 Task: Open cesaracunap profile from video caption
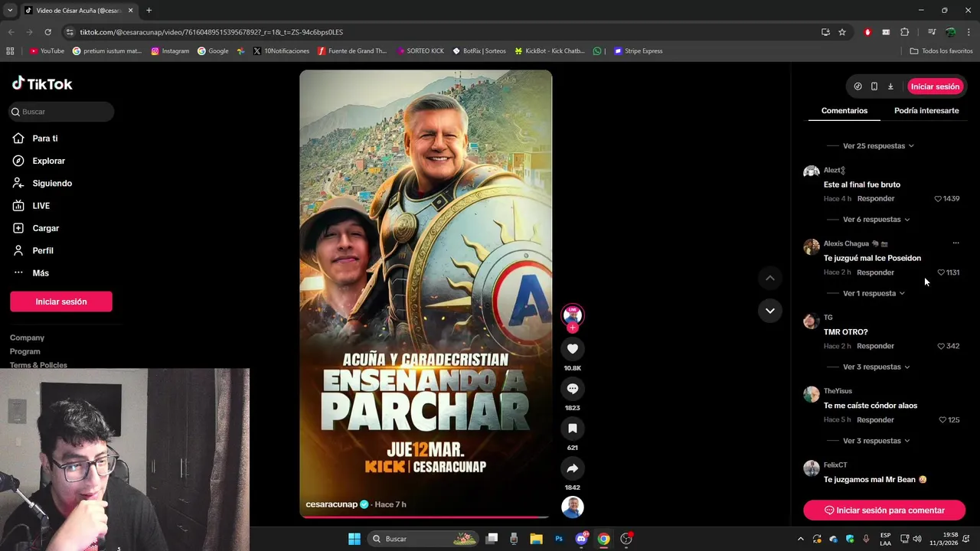point(332,504)
